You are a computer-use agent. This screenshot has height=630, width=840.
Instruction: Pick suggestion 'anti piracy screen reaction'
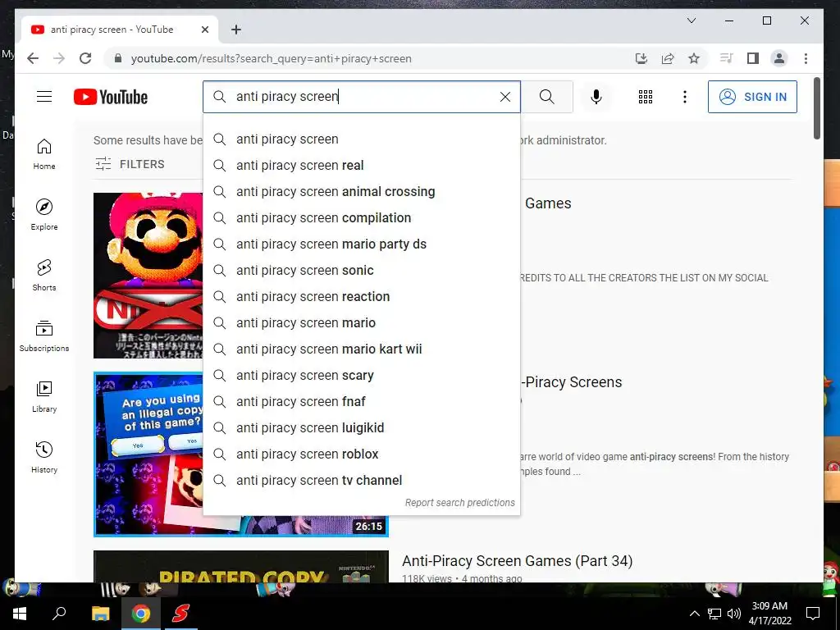[362, 296]
